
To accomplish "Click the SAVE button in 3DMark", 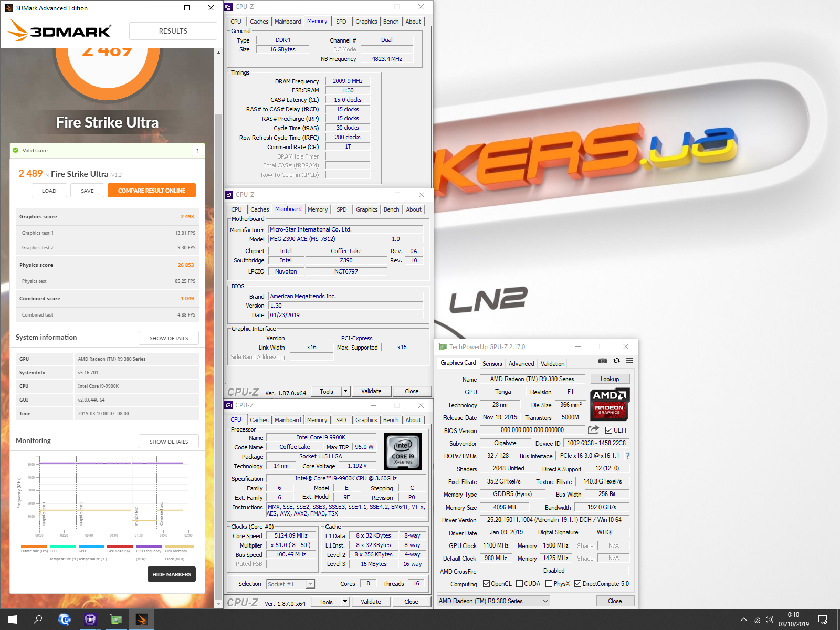I will [87, 191].
